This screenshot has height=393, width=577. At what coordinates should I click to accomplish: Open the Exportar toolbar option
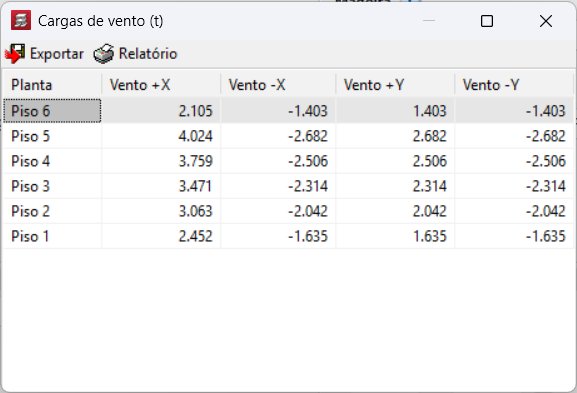click(x=44, y=54)
